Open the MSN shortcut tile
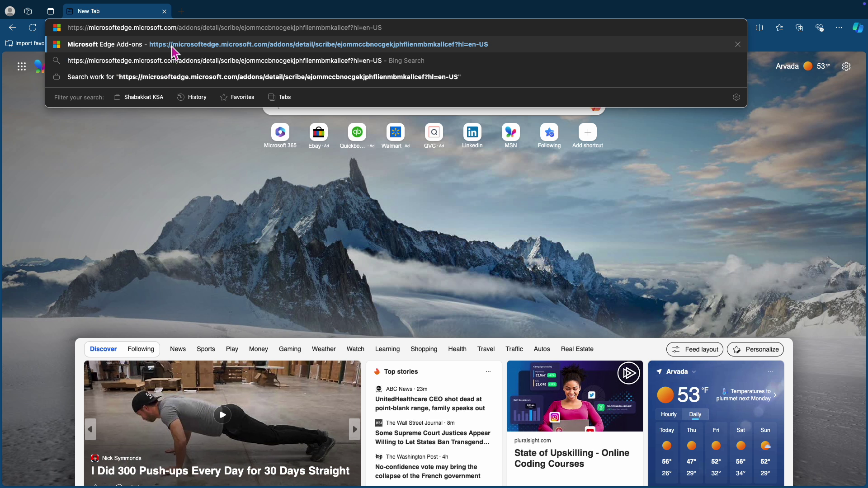 (x=510, y=132)
